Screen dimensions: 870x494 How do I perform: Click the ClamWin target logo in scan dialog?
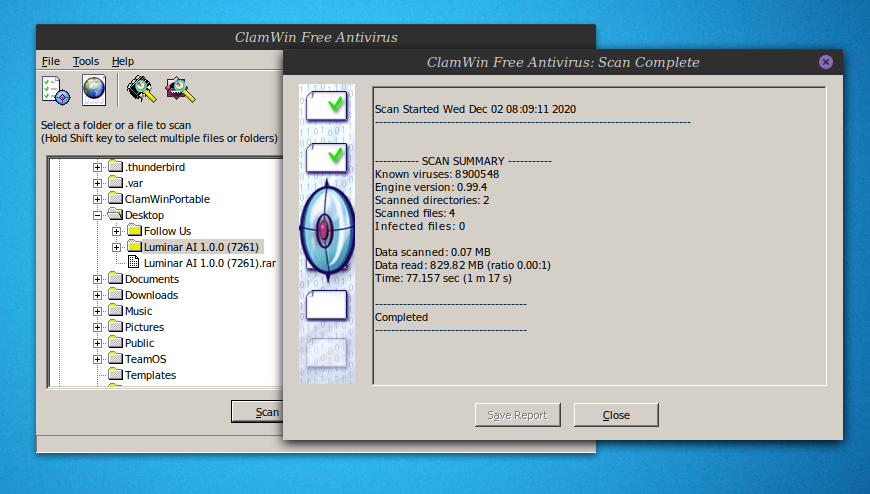pos(327,229)
